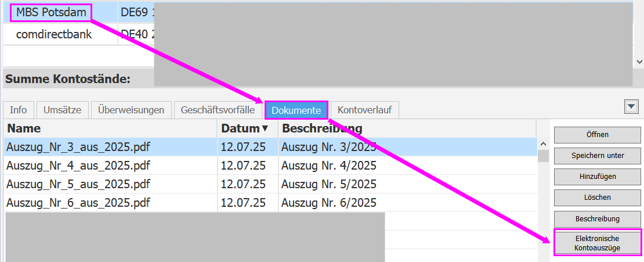Image resolution: width=644 pixels, height=262 pixels.
Task: Click the document list scroll-up arrow
Action: click(543, 144)
